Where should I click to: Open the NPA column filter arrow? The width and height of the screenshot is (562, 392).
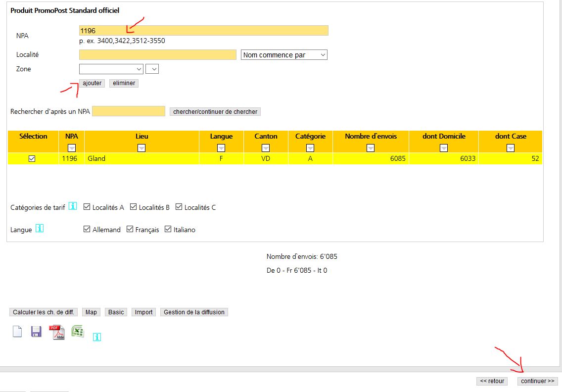(x=72, y=147)
